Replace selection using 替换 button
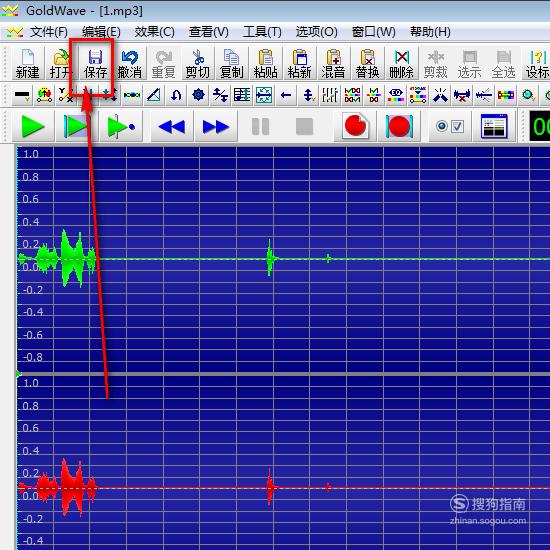The height and width of the screenshot is (550, 550). click(367, 64)
